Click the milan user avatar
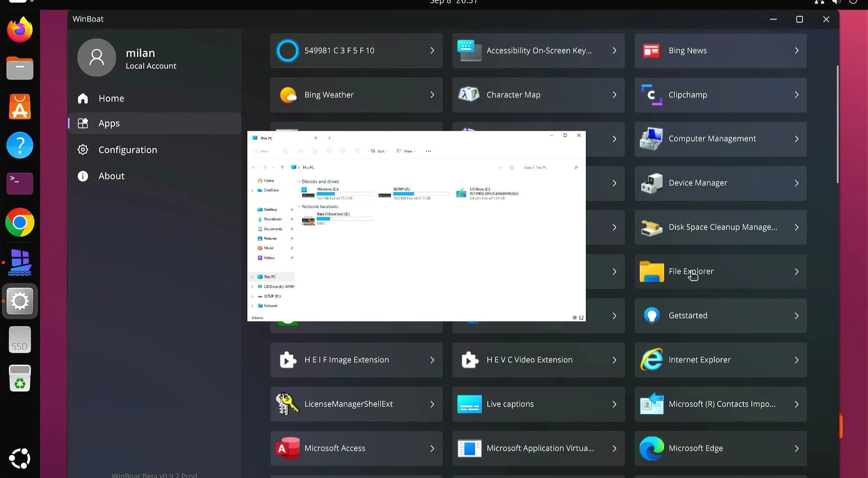 [x=97, y=57]
